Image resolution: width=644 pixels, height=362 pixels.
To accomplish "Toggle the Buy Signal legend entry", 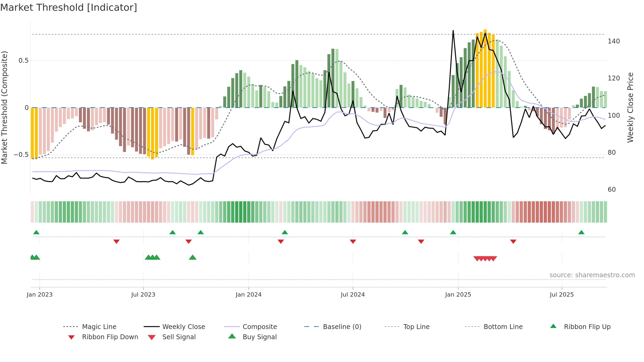I will (x=252, y=337).
